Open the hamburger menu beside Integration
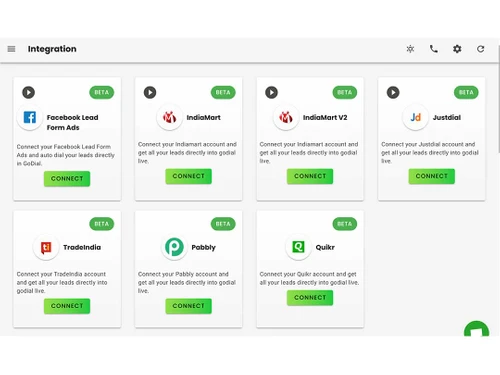500x375 pixels. 11,49
